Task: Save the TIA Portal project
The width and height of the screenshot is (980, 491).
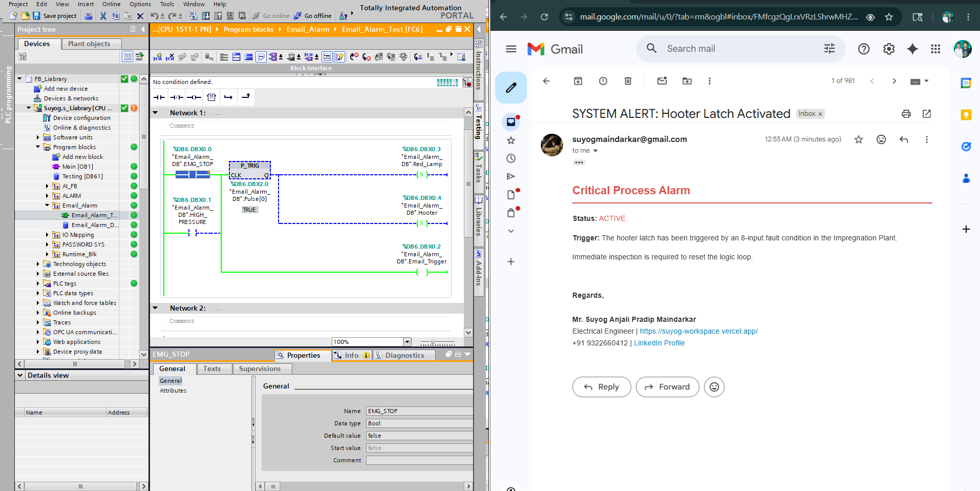Action: point(55,16)
